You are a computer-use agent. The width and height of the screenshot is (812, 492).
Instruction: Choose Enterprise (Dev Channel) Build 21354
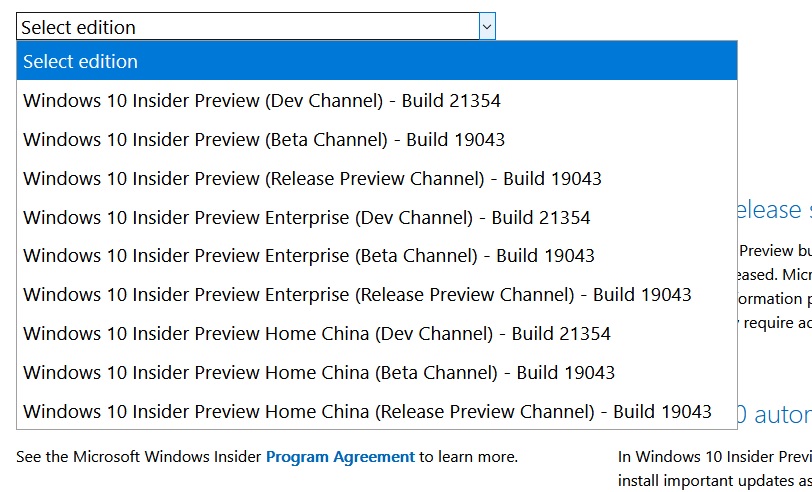(376, 217)
